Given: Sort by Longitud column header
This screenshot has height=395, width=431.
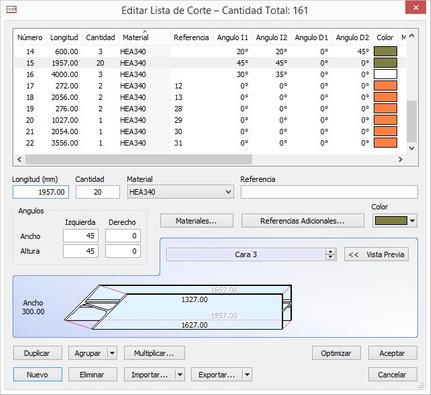Looking at the screenshot, I should point(64,37).
